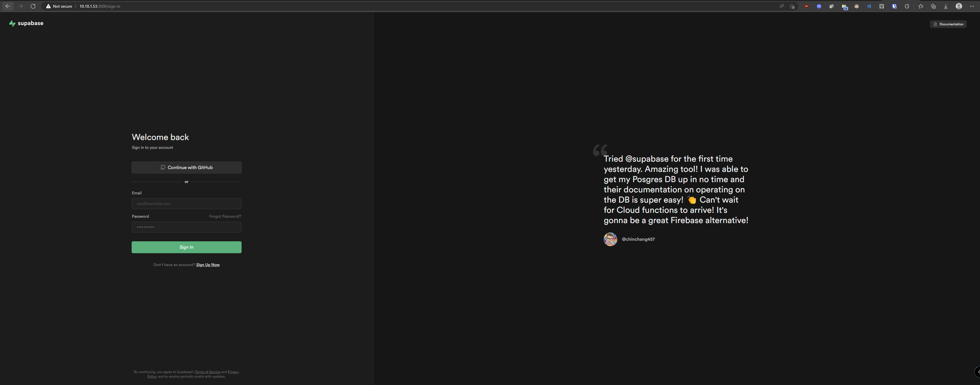Click Forgot Password link
The height and width of the screenshot is (385, 980).
(225, 216)
